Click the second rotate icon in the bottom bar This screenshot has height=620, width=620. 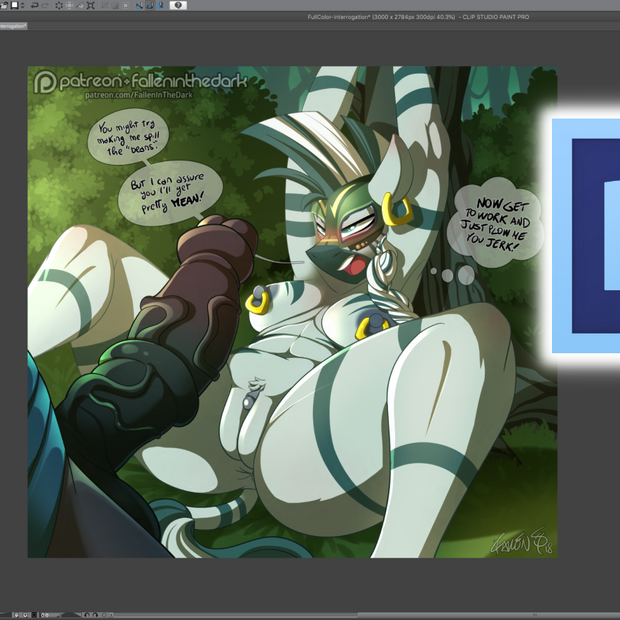[x=95, y=615]
